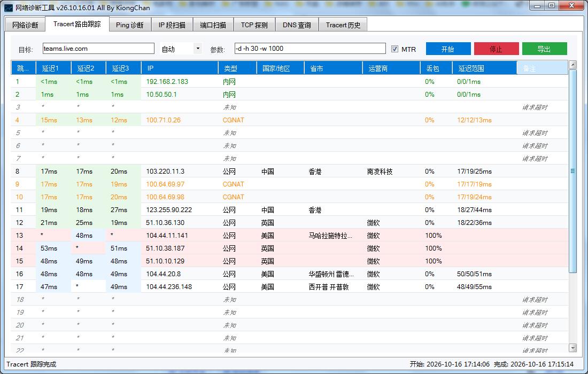This screenshot has height=374, width=588.
Task: Click the 延迟1 column header
Action: (x=53, y=68)
